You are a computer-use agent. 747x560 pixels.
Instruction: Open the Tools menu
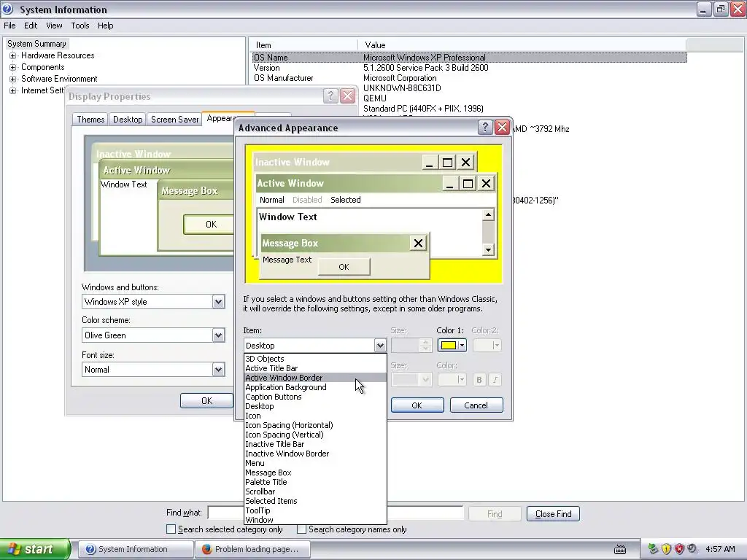click(x=80, y=26)
